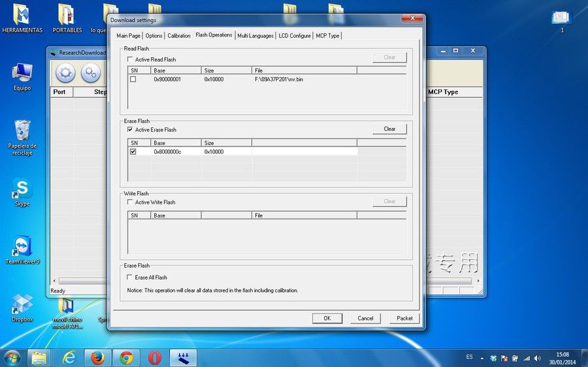588x367 pixels.
Task: Select the TeamViewer9 desktop shortcut
Action: (x=22, y=250)
